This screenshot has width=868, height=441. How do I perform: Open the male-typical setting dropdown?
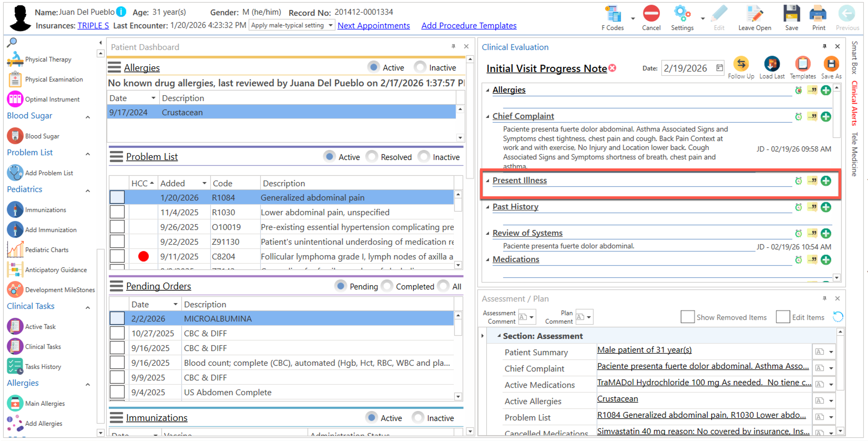coord(330,25)
